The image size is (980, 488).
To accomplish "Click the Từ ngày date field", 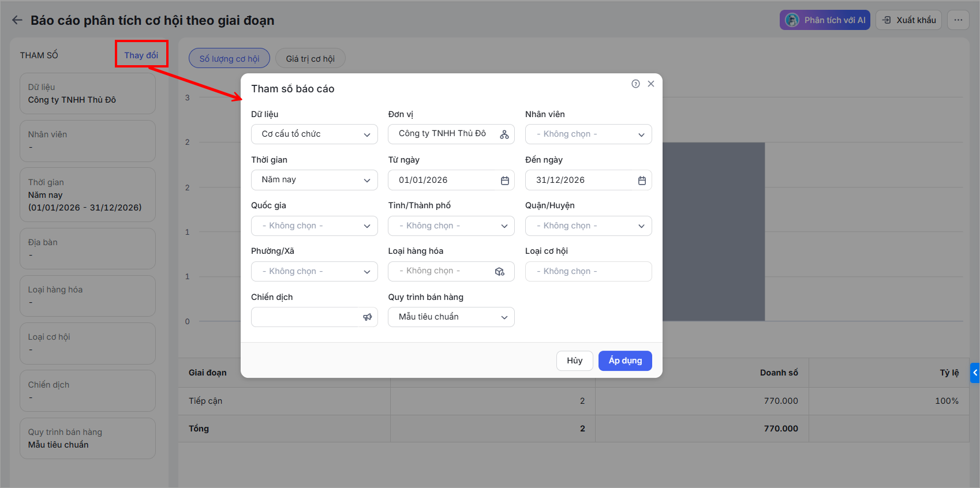I will click(451, 180).
